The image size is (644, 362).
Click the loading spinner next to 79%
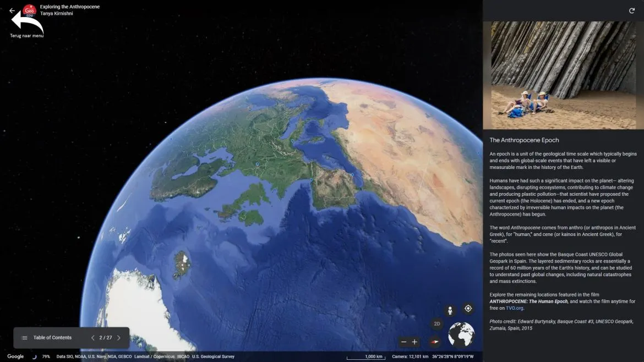click(35, 356)
